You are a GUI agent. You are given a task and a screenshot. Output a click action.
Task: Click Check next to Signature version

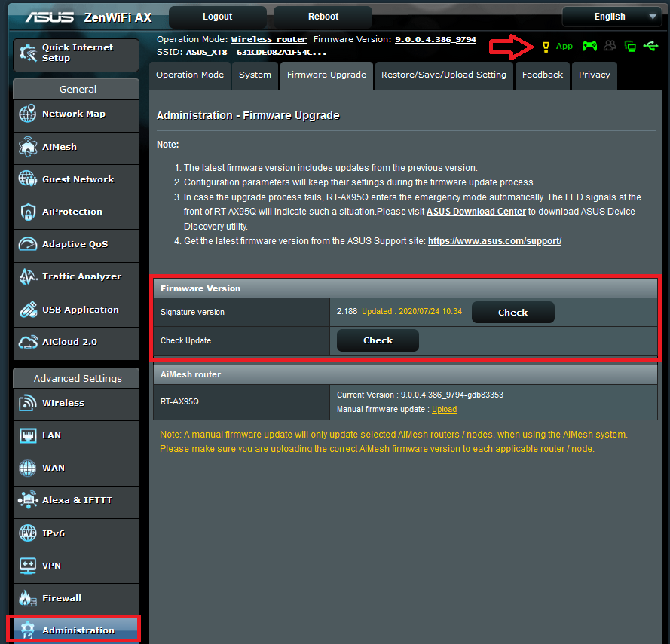coord(512,312)
